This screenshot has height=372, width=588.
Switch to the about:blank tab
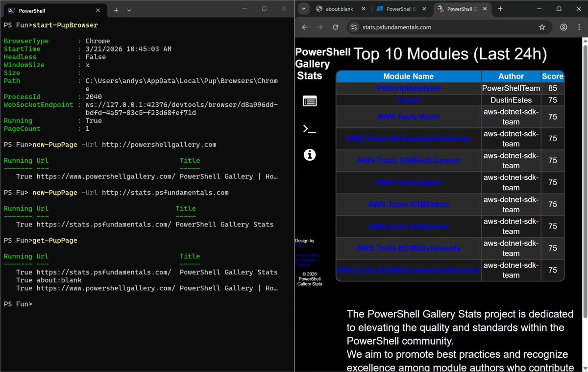click(x=341, y=9)
